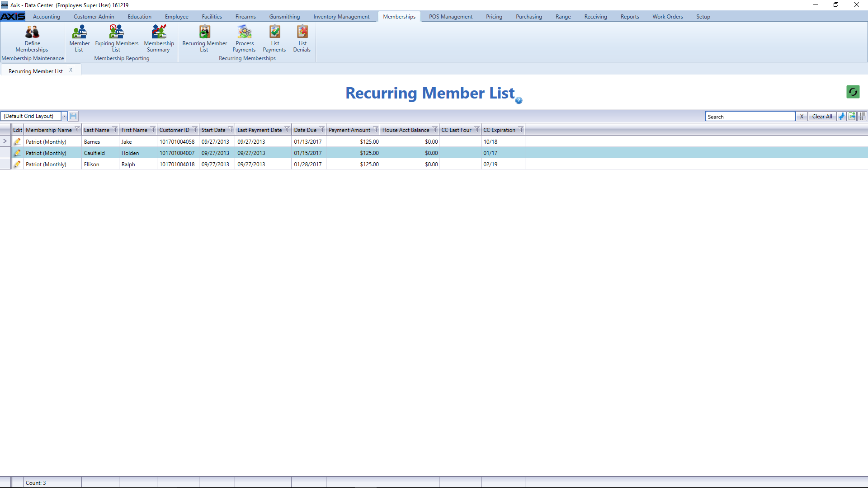Open the Membership Summary report

[x=159, y=39]
